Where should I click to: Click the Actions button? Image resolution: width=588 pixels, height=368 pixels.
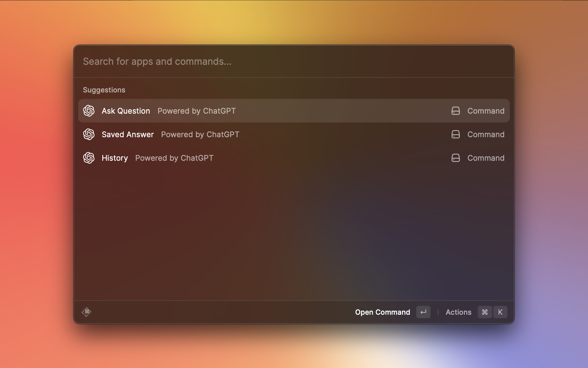(458, 311)
